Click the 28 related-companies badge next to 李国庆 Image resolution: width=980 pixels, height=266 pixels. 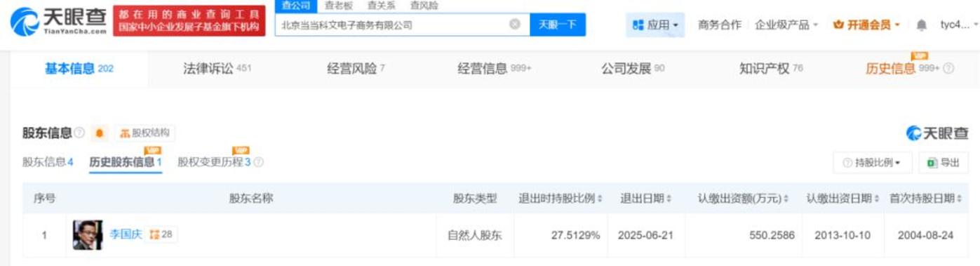[x=162, y=234]
